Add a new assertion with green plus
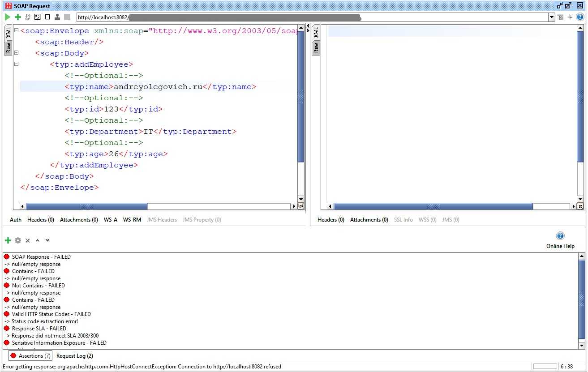Image resolution: width=588 pixels, height=372 pixels. 8,240
